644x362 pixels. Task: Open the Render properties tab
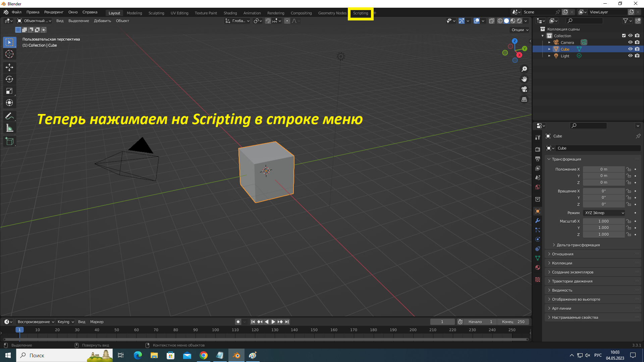(x=538, y=149)
